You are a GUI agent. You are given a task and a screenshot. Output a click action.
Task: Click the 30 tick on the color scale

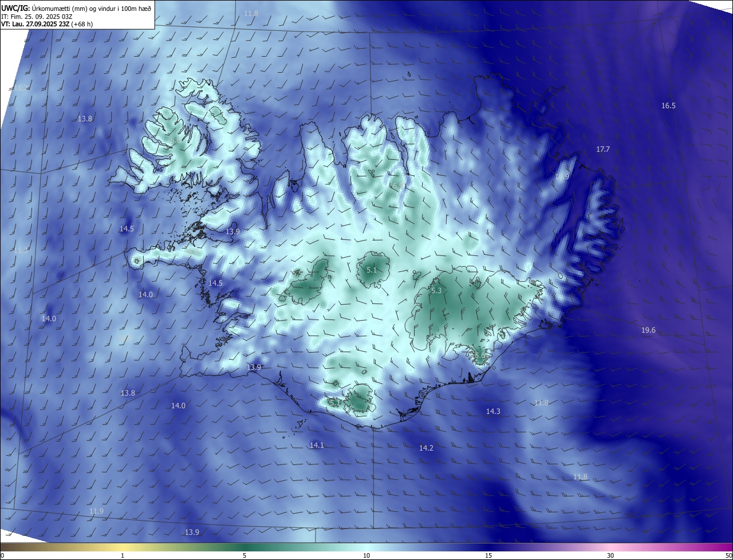pyautogui.click(x=610, y=555)
